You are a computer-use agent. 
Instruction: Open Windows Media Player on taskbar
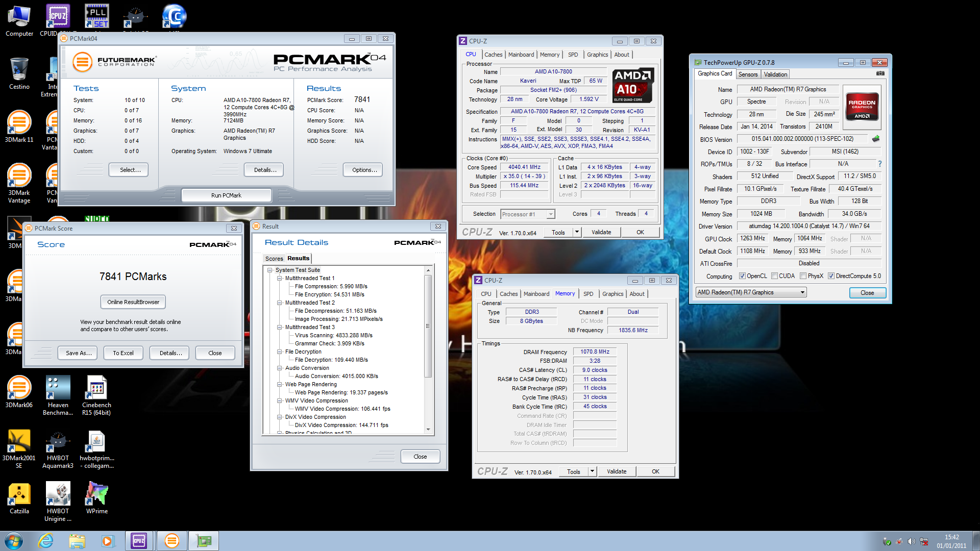pos(108,541)
